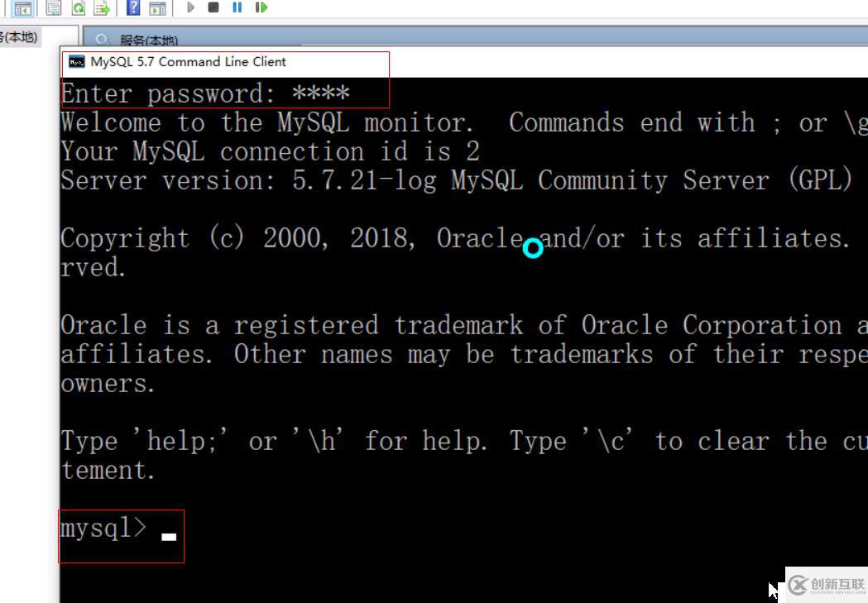
Task: Click the Enter password line
Action: click(205, 93)
